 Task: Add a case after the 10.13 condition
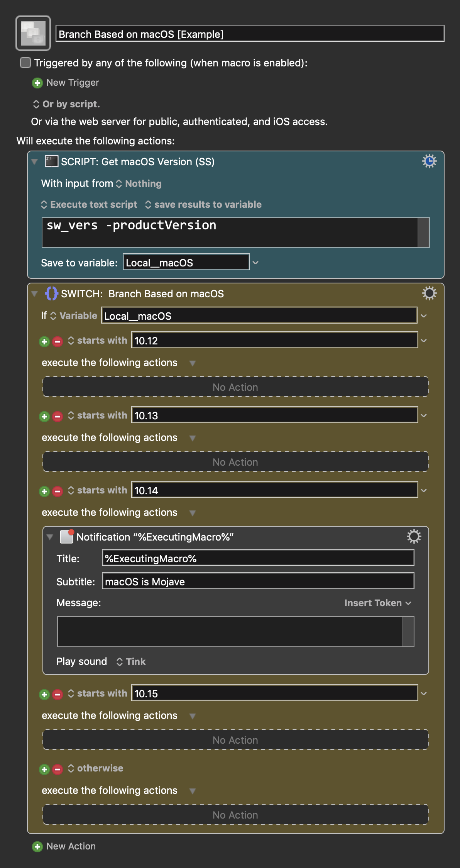(x=44, y=416)
